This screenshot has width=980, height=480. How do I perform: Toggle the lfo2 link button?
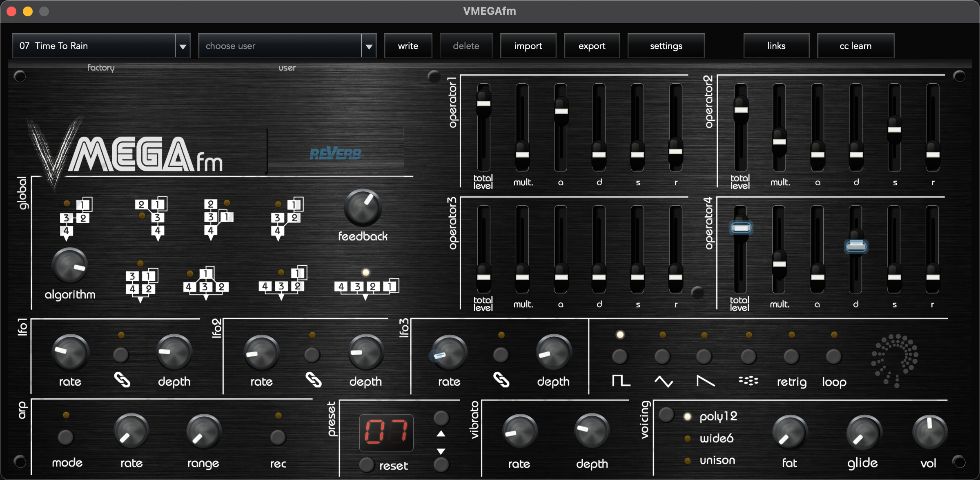pos(312,355)
